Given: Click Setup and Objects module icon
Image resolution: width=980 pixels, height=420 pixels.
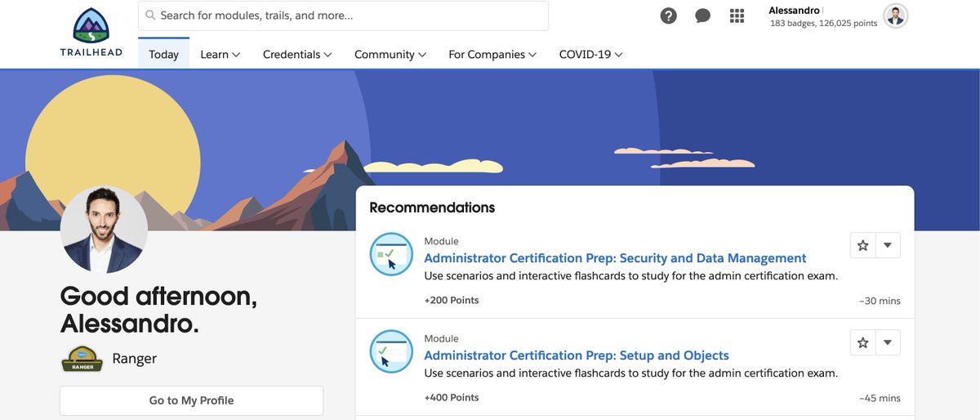Looking at the screenshot, I should pos(391,351).
